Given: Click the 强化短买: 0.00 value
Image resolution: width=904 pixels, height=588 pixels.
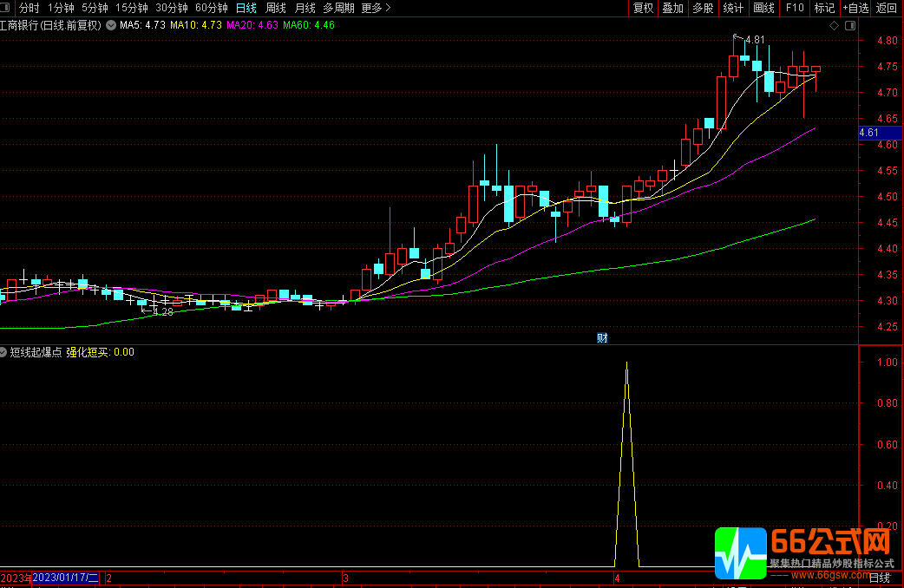Looking at the screenshot, I should click(101, 352).
